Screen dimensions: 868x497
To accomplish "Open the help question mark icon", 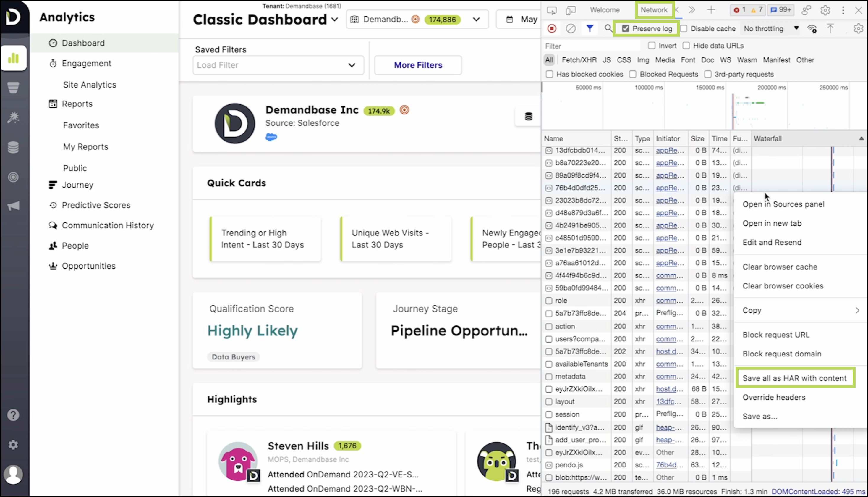I will coord(13,415).
